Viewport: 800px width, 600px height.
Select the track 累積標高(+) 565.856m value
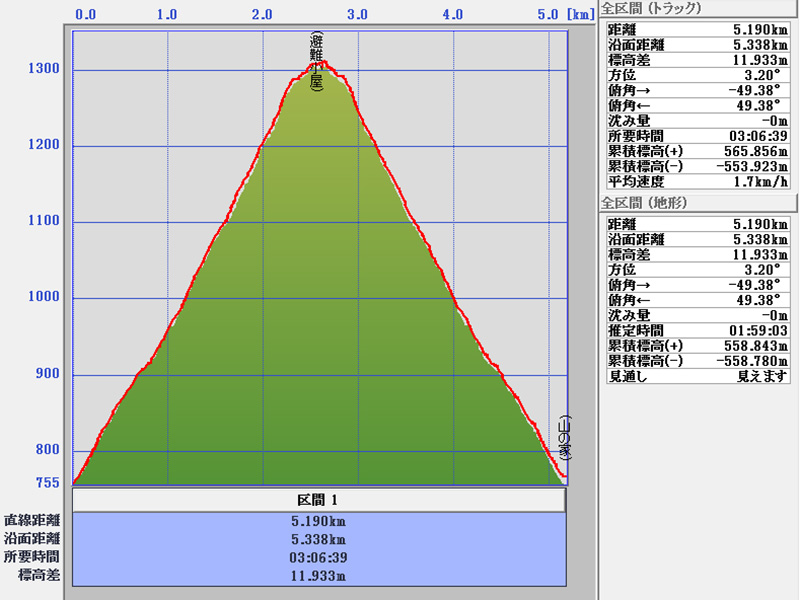tap(752, 150)
